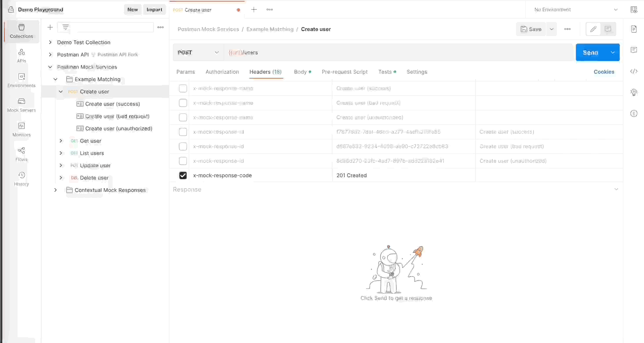
Task: Open the Mock Servers sidebar icon
Action: pyautogui.click(x=22, y=105)
